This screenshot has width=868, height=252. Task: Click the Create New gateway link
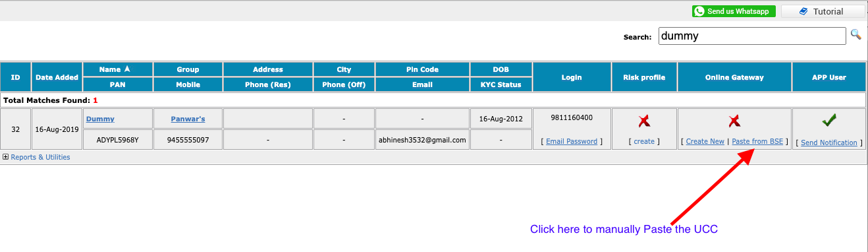(x=705, y=141)
